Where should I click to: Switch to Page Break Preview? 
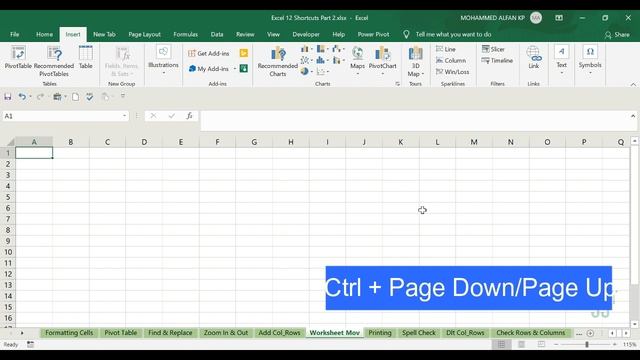541,344
